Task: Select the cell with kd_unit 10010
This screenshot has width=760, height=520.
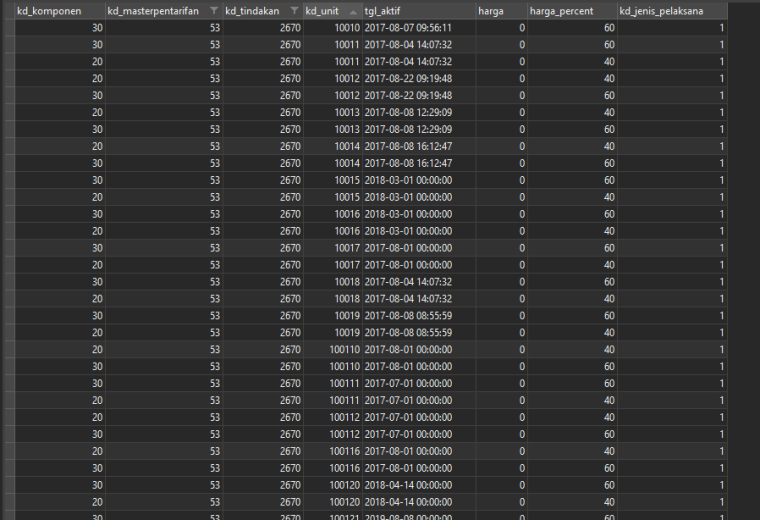Action: click(333, 28)
